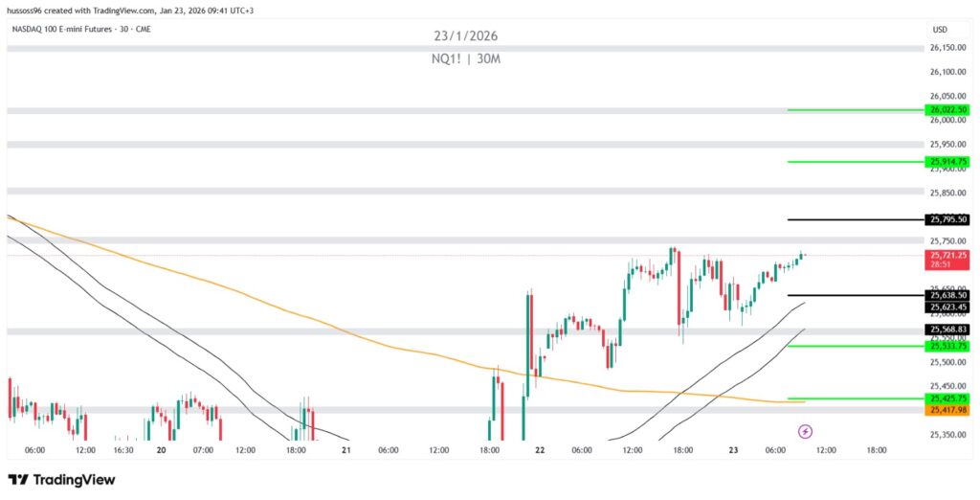Select the green 25,914.75 price label

point(947,162)
